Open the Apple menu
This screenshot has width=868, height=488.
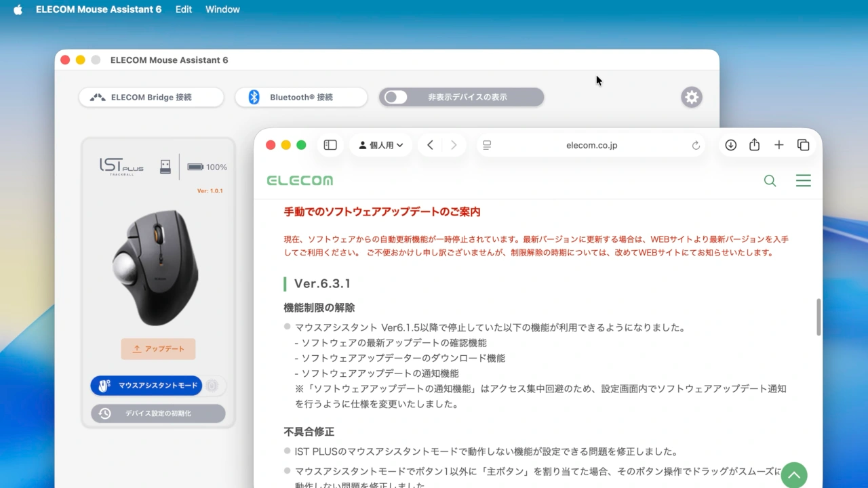18,9
